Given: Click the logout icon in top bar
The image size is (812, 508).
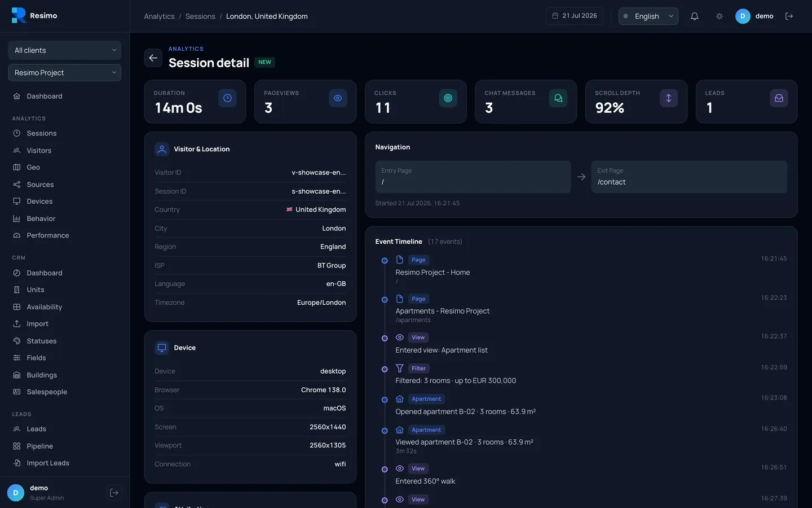Looking at the screenshot, I should [x=789, y=16].
